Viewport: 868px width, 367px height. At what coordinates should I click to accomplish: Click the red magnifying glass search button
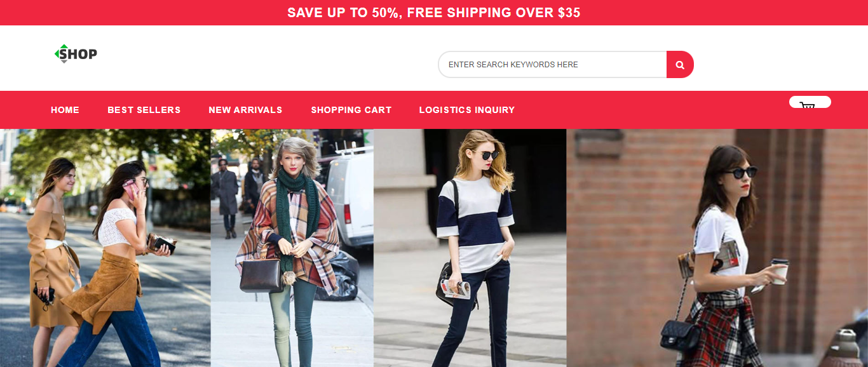pos(680,65)
